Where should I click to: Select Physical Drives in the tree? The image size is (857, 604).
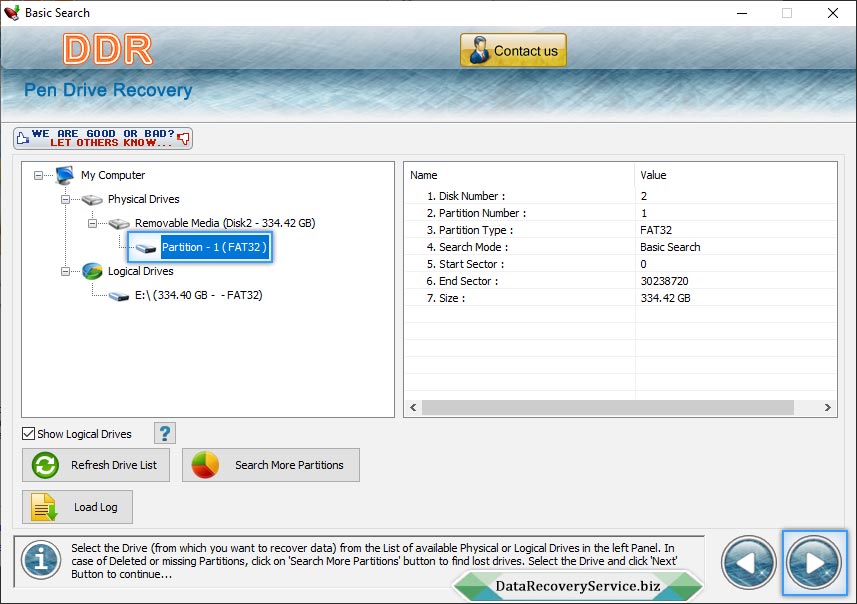coord(144,199)
